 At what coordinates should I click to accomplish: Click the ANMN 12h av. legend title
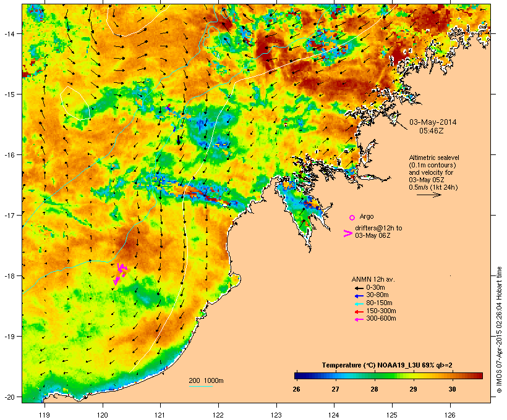coord(373,279)
